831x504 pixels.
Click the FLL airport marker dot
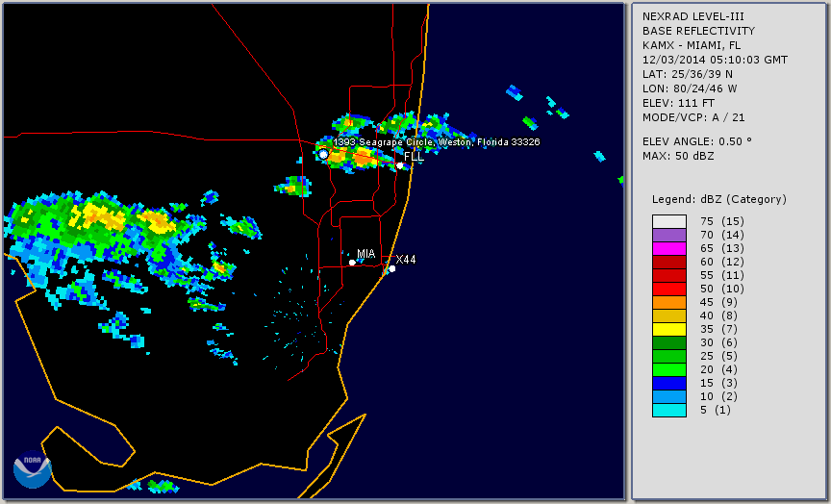400,165
